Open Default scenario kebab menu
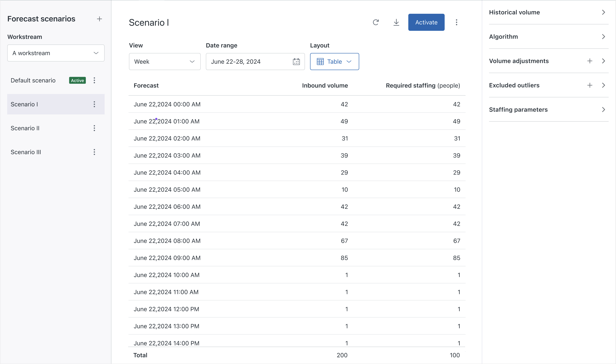This screenshot has width=616, height=364. (94, 81)
